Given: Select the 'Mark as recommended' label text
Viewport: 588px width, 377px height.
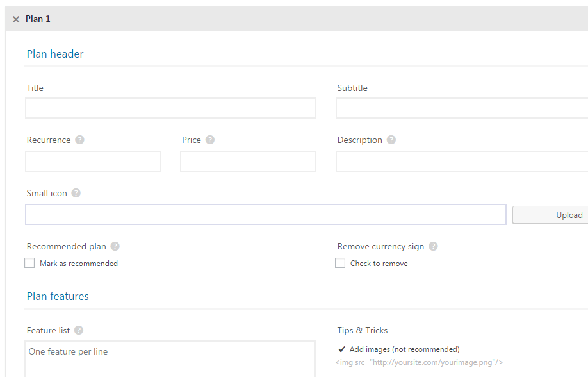Looking at the screenshot, I should (79, 264).
